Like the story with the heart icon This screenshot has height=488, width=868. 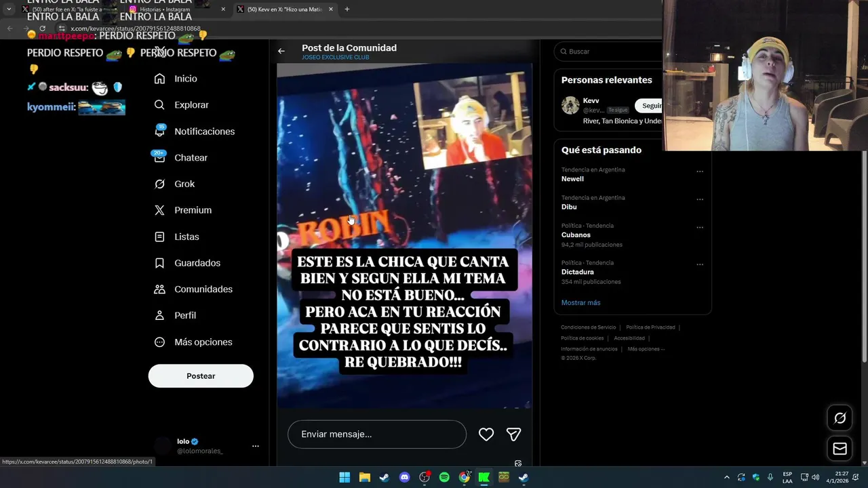pyautogui.click(x=486, y=434)
